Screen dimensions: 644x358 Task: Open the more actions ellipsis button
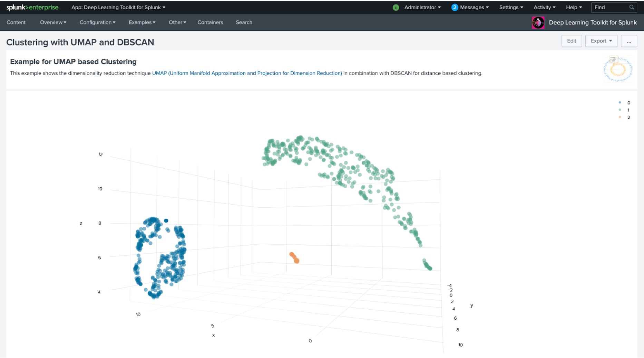pos(629,41)
